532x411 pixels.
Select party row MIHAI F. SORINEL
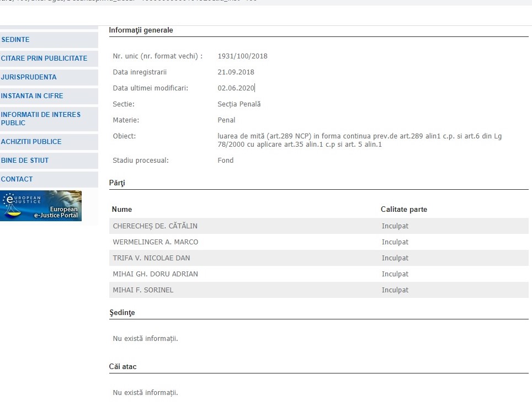pyautogui.click(x=143, y=290)
